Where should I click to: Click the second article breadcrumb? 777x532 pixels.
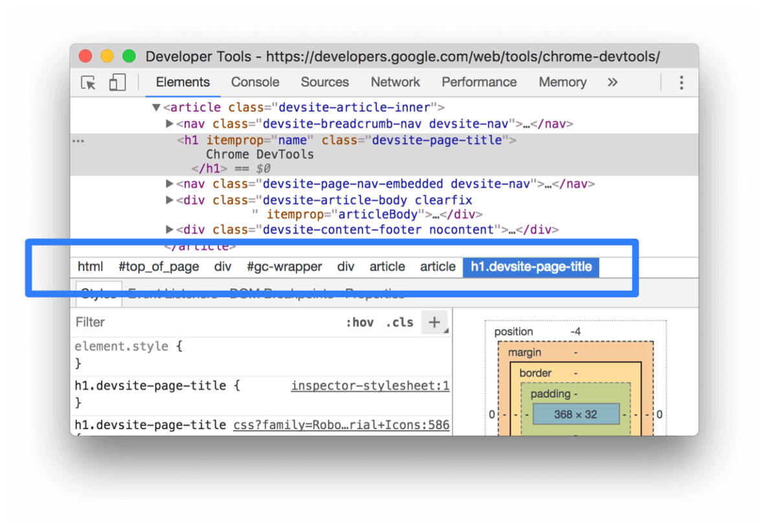[x=438, y=267]
